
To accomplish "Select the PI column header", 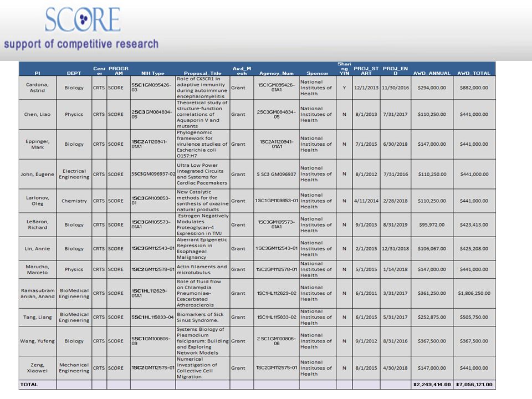I will point(37,73).
